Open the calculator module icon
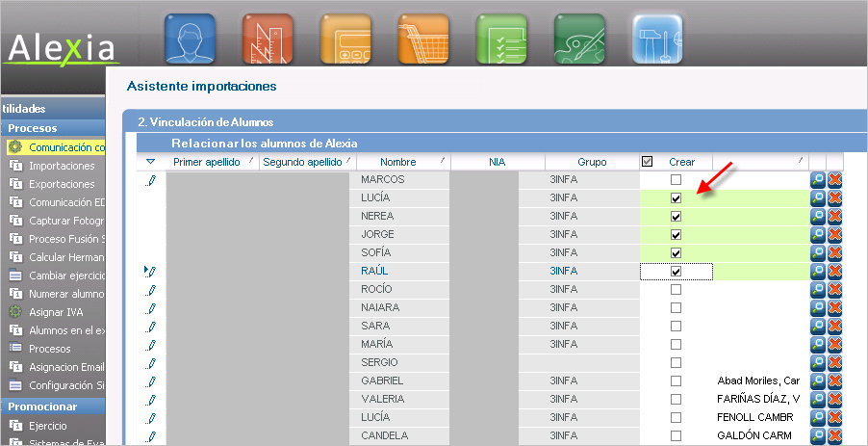The height and width of the screenshot is (446, 868). (x=345, y=39)
